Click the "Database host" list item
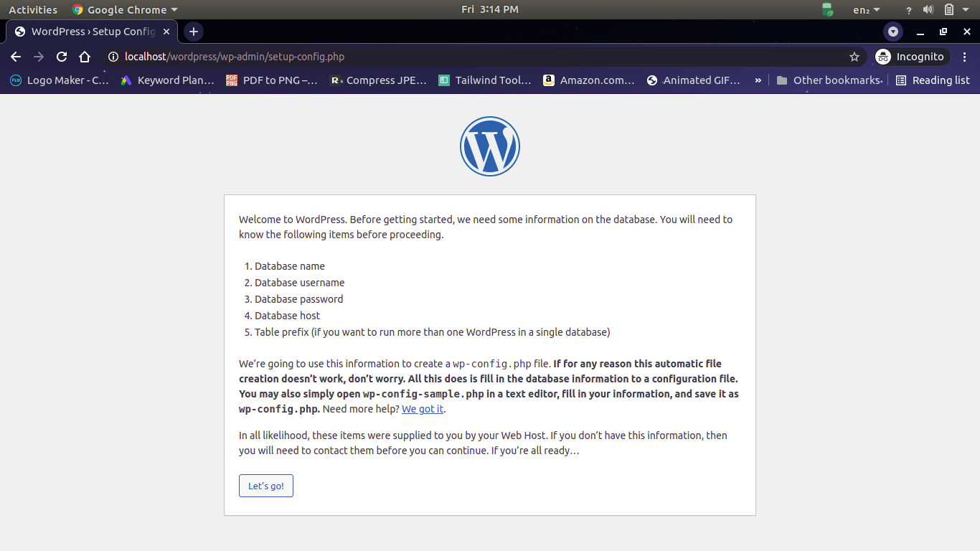 [x=288, y=316]
